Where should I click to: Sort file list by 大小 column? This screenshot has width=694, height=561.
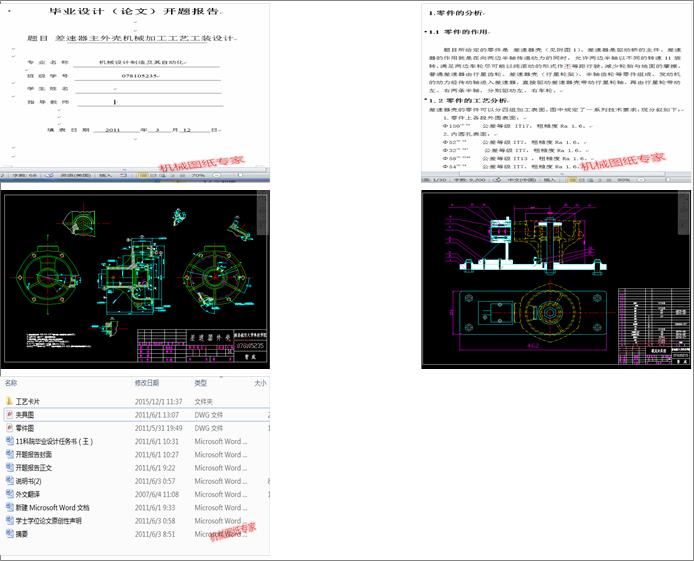(260, 383)
